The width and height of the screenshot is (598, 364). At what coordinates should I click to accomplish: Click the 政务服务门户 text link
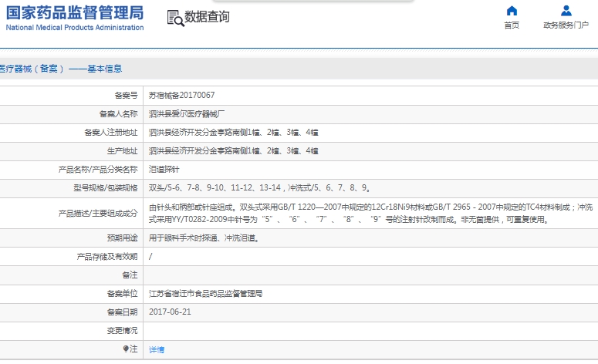point(566,25)
